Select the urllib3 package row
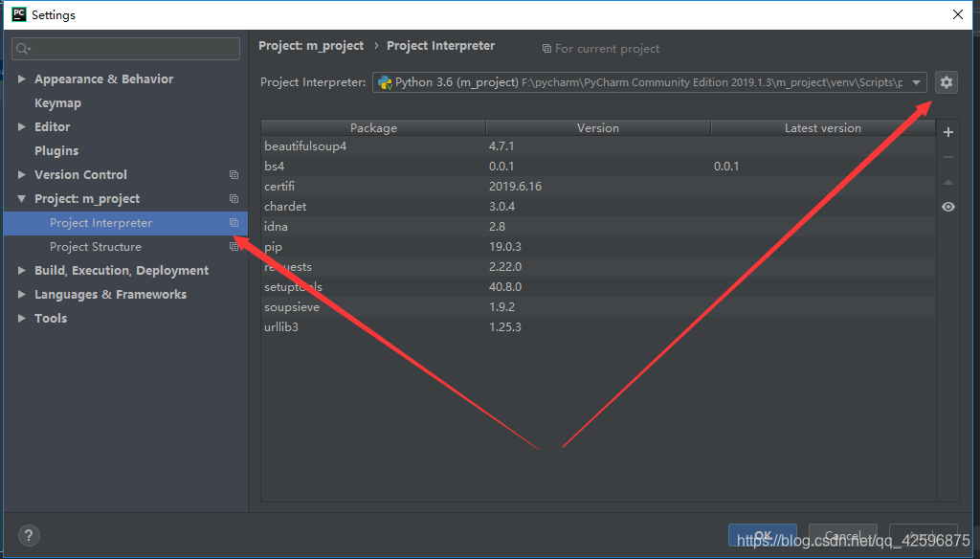Screen dimensions: 980x559 coord(598,327)
